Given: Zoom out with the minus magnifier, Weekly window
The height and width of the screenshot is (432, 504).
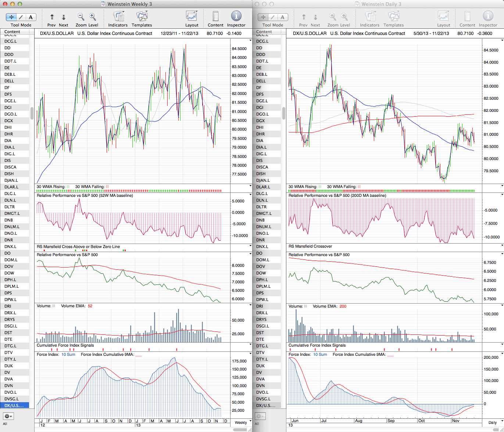Looking at the screenshot, I should [x=81, y=17].
